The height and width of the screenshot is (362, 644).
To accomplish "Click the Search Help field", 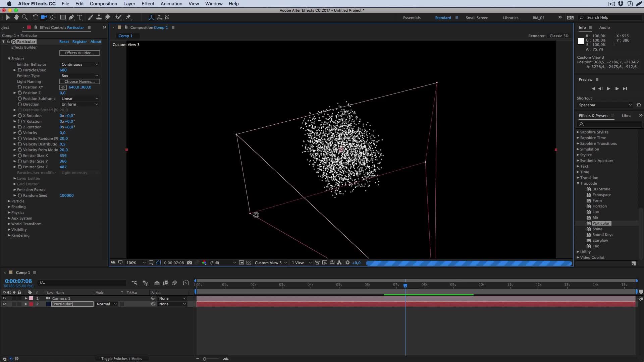I will point(610,17).
